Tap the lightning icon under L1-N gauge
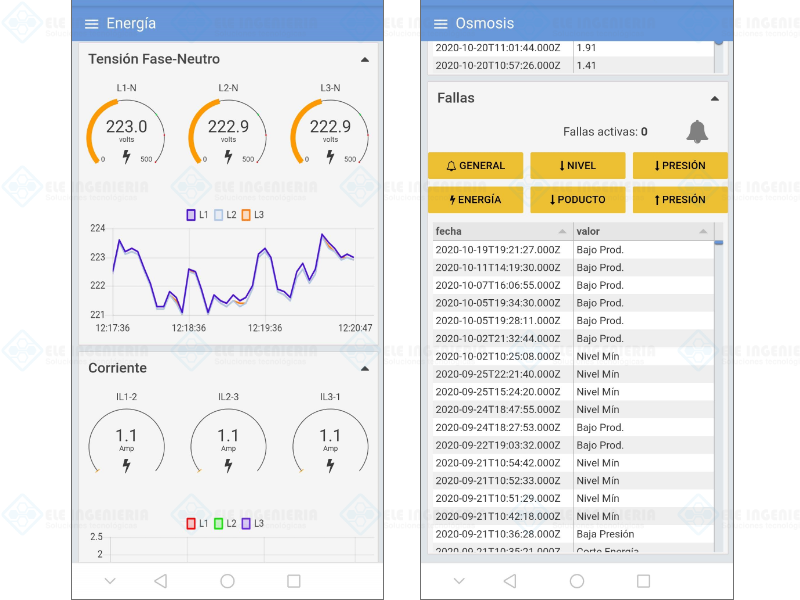The height and width of the screenshot is (600, 800). pyautogui.click(x=127, y=157)
